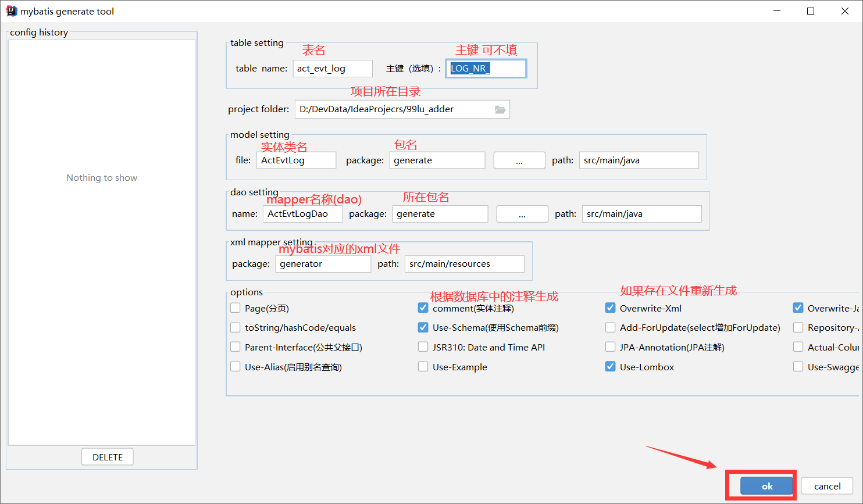Click the mybatis generate tool window icon
This screenshot has height=504, width=863.
[x=12, y=11]
